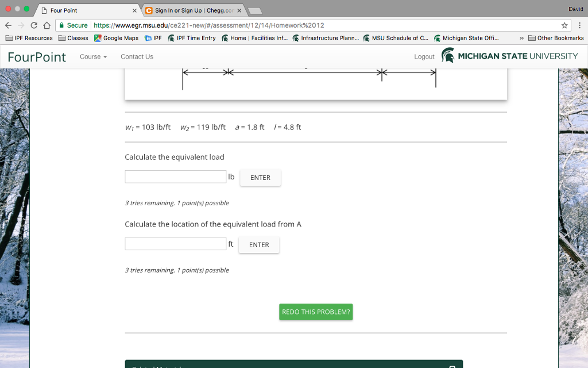Open the browser home page icon
588x368 pixels.
(x=47, y=25)
